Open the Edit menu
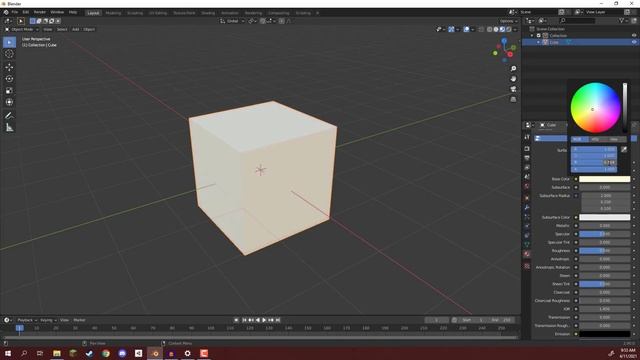The image size is (640, 360). click(26, 12)
